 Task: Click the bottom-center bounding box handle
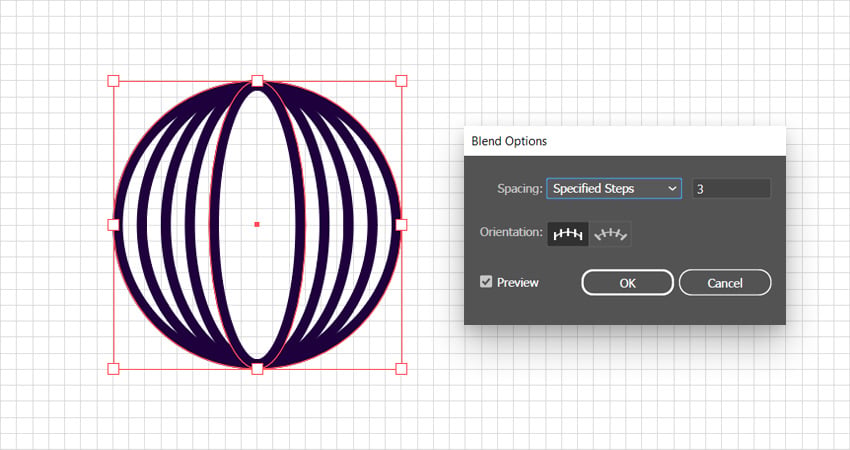[x=257, y=369]
